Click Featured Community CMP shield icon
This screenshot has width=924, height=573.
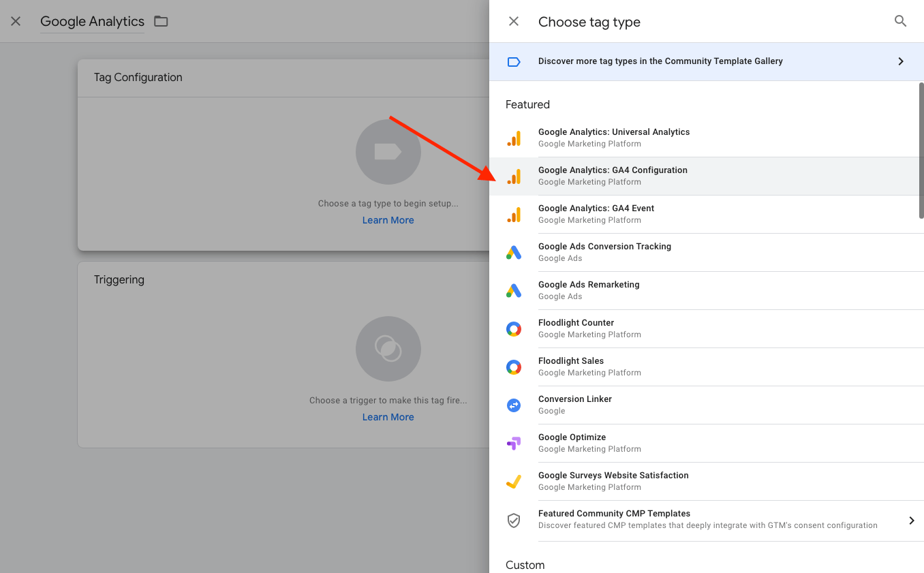[514, 521]
